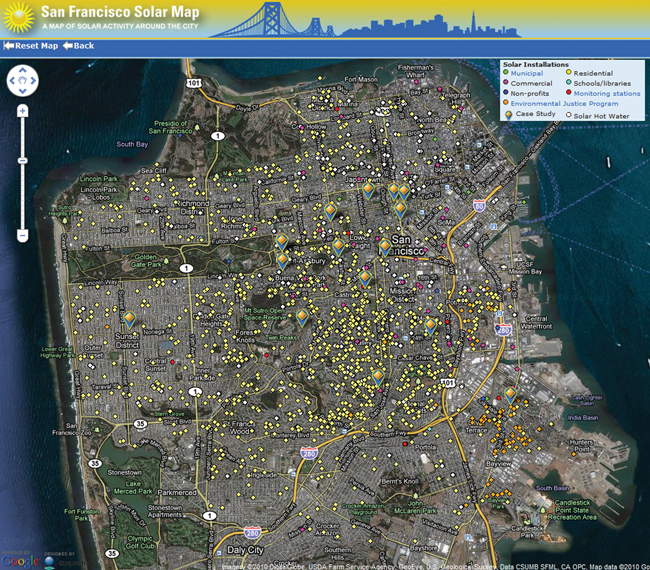Click the Solar Hot Water legend entry
Screen dimensions: 650x570
[601, 116]
